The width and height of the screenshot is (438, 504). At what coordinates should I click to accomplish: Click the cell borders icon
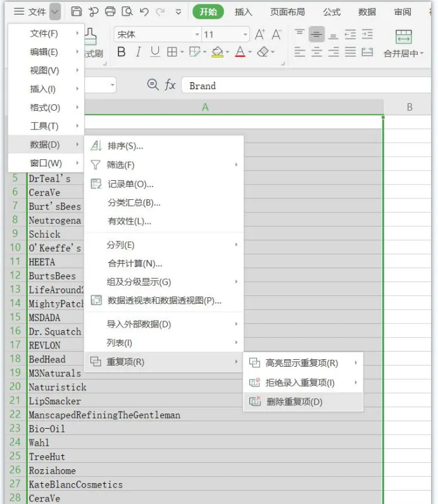pos(172,52)
